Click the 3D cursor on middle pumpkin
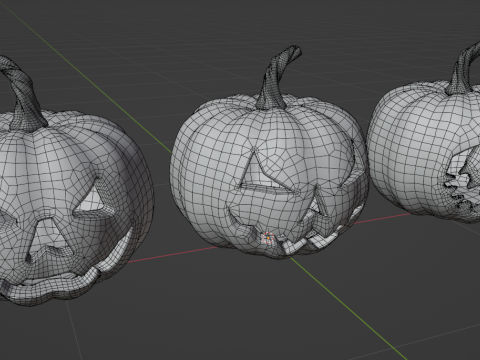 268,238
